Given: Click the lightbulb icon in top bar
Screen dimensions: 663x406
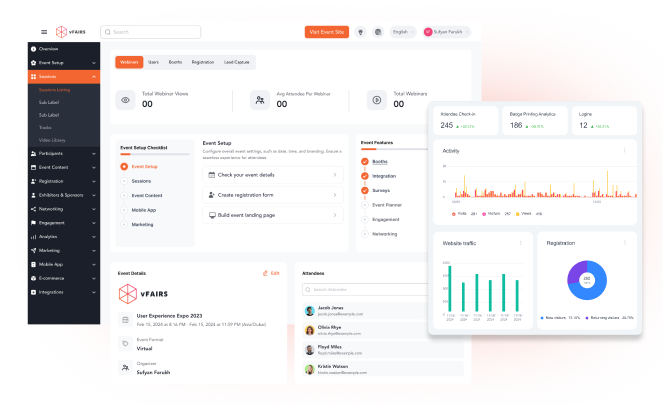Looking at the screenshot, I should click(x=361, y=32).
